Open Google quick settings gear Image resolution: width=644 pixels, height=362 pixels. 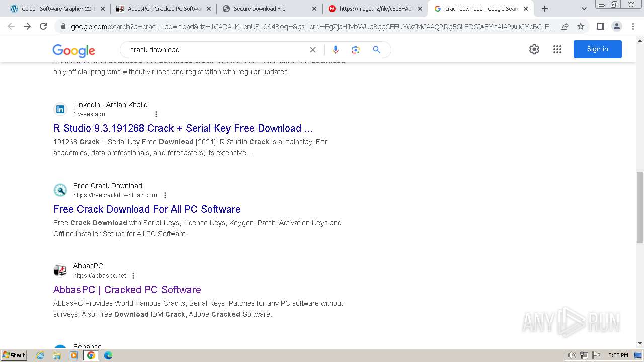(x=534, y=49)
